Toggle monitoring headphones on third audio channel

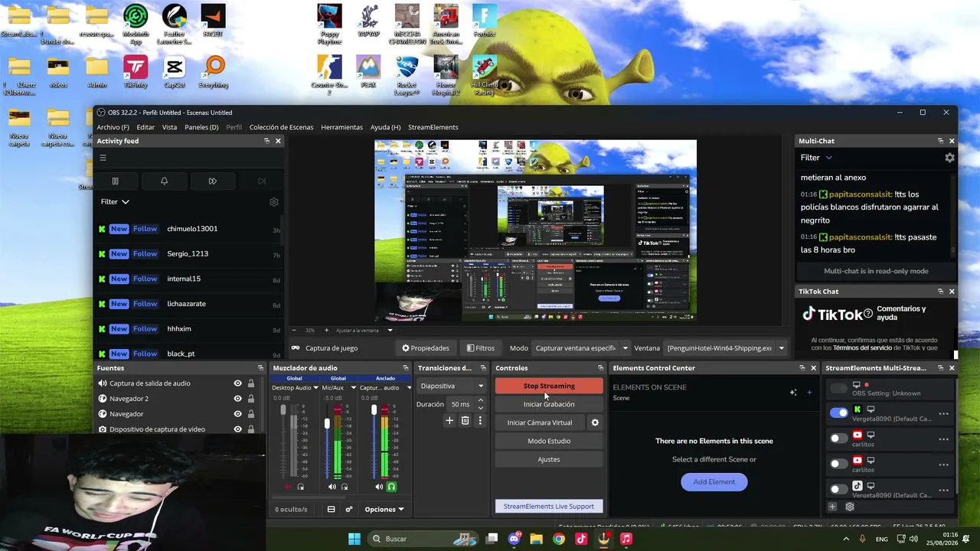click(x=391, y=487)
